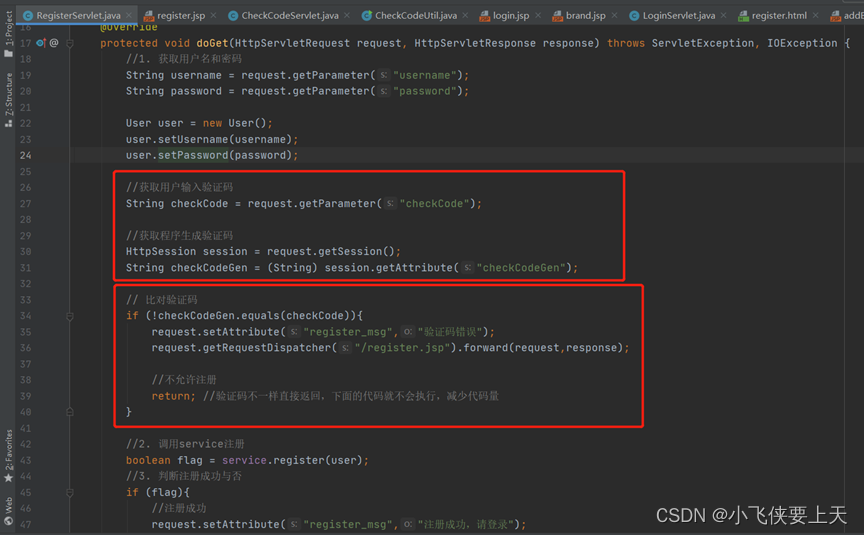Click line number 24 in the gutter
The image size is (864, 535).
tap(25, 155)
